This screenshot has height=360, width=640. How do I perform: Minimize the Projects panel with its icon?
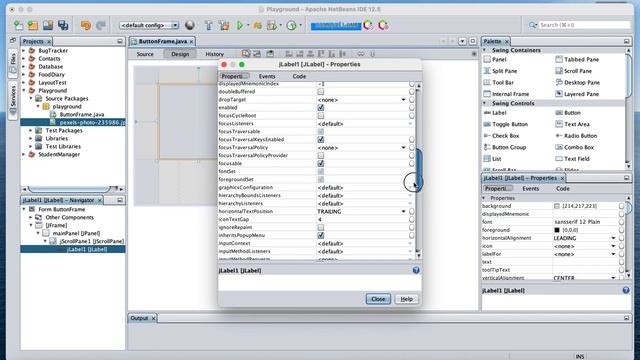point(120,41)
